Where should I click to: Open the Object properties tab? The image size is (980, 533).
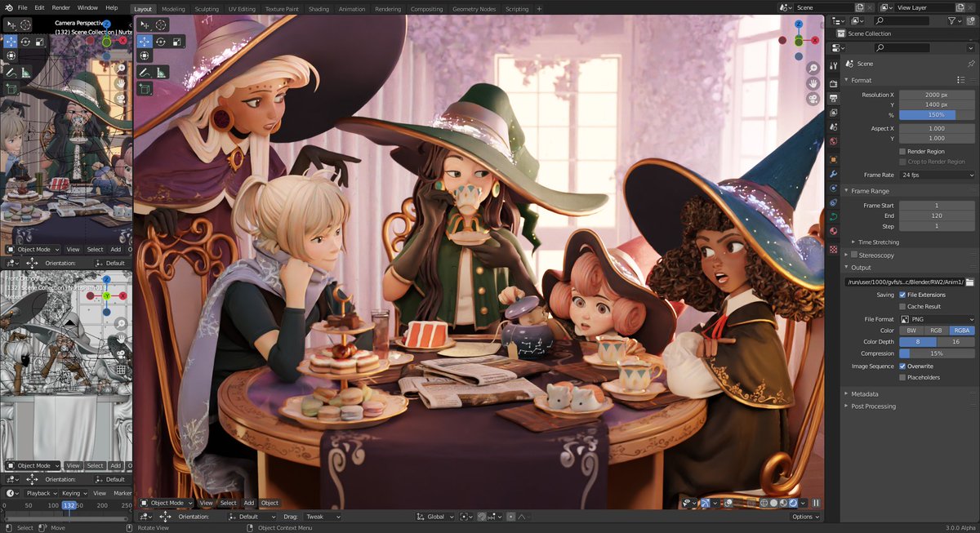[x=833, y=158]
